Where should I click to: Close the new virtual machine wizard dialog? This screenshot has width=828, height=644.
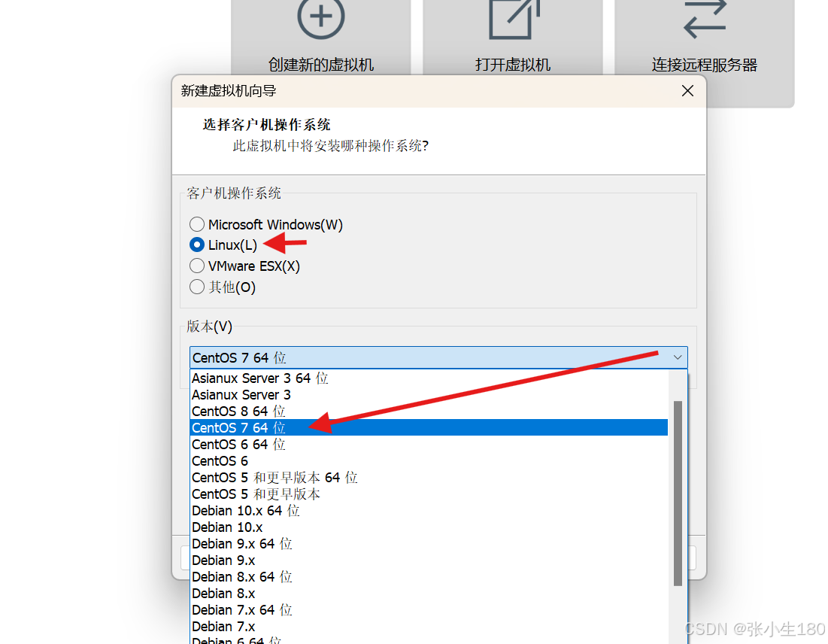[x=687, y=91]
